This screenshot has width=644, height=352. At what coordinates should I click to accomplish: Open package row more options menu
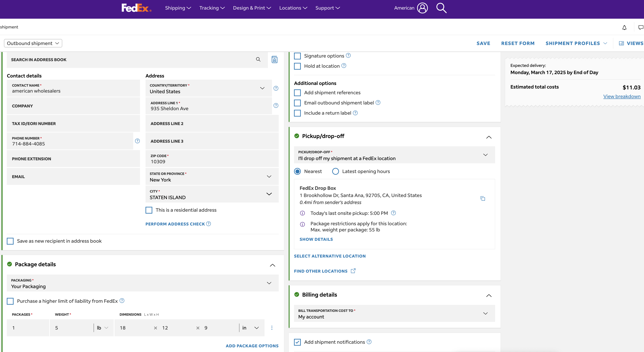click(x=272, y=328)
